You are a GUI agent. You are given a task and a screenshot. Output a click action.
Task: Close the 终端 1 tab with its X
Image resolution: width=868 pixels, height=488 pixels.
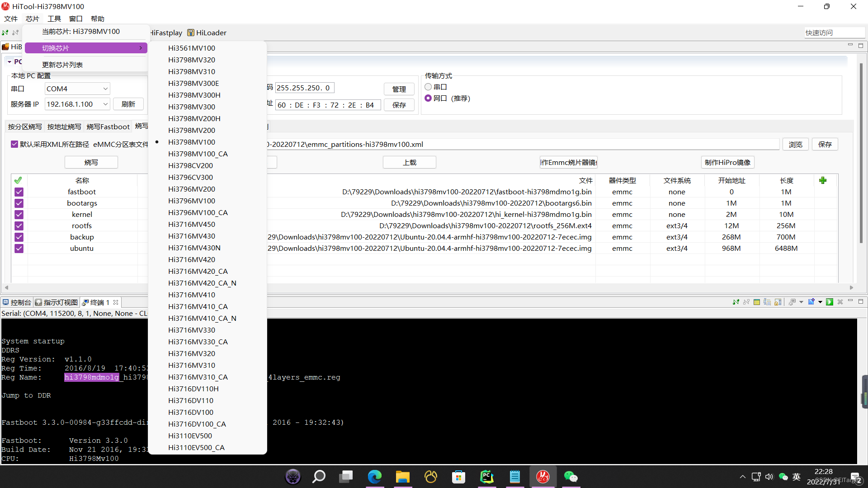pyautogui.click(x=116, y=302)
